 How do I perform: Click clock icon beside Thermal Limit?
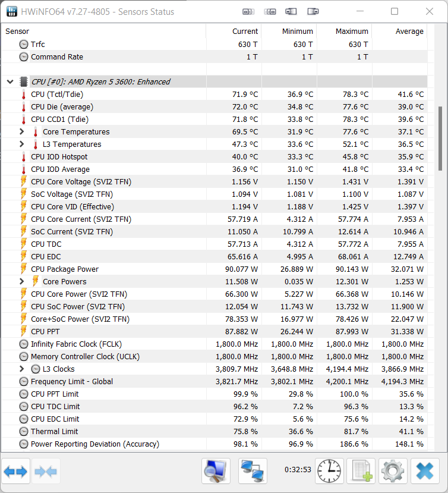[x=24, y=431]
